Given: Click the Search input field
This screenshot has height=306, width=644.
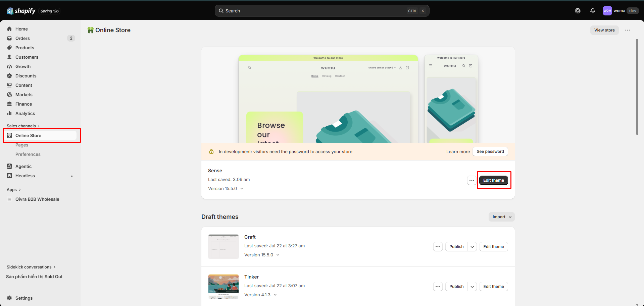Looking at the screenshot, I should tap(322, 11).
